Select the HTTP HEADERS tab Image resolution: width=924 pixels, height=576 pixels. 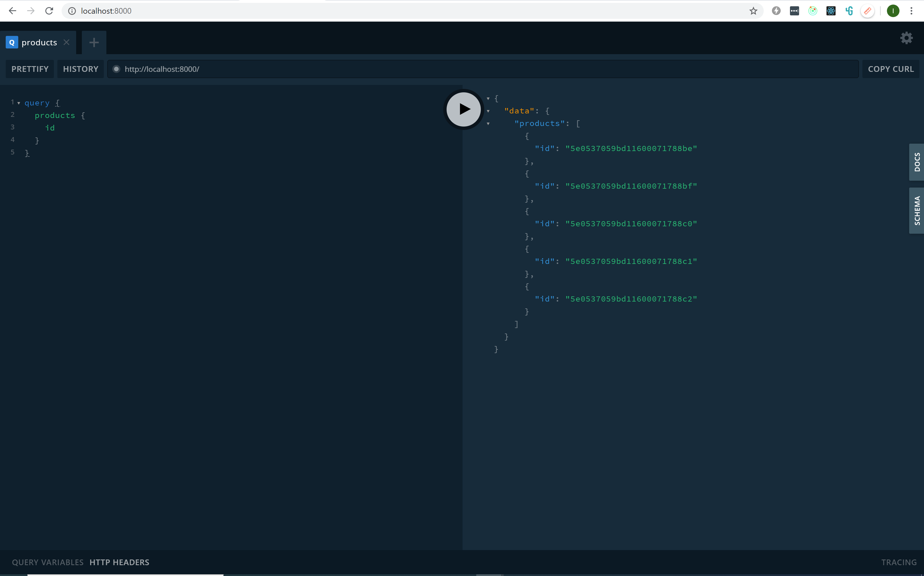point(119,562)
